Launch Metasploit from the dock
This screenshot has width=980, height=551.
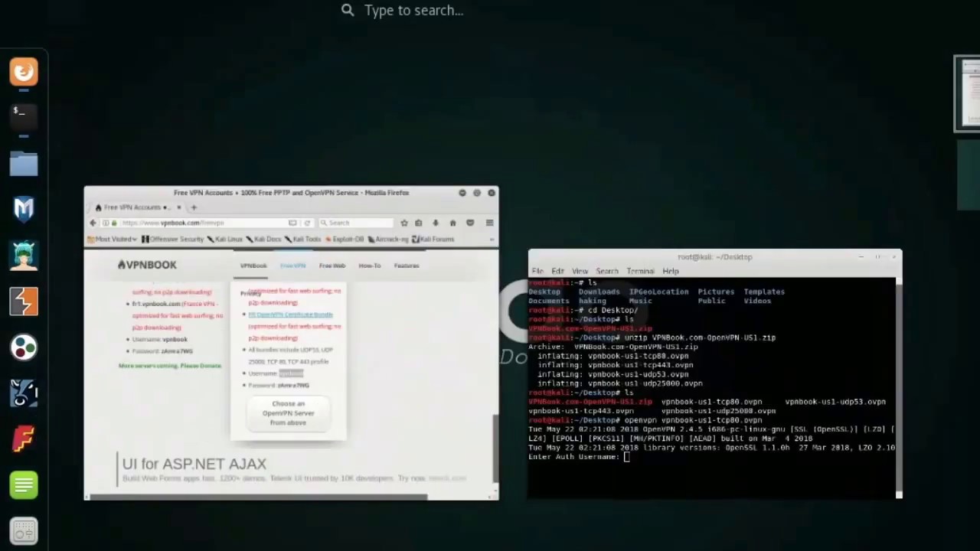coord(24,209)
